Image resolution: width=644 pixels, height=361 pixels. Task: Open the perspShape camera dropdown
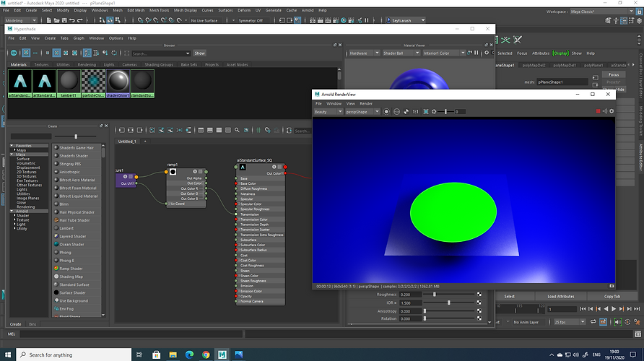click(x=362, y=112)
